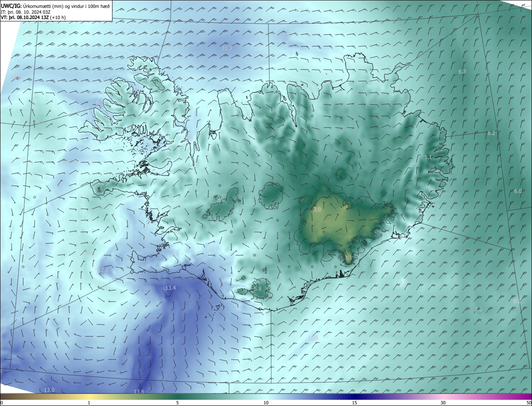Screen dimensions: 532x406
Task: Click the 7.3 value label on the map
Action: 478,310
